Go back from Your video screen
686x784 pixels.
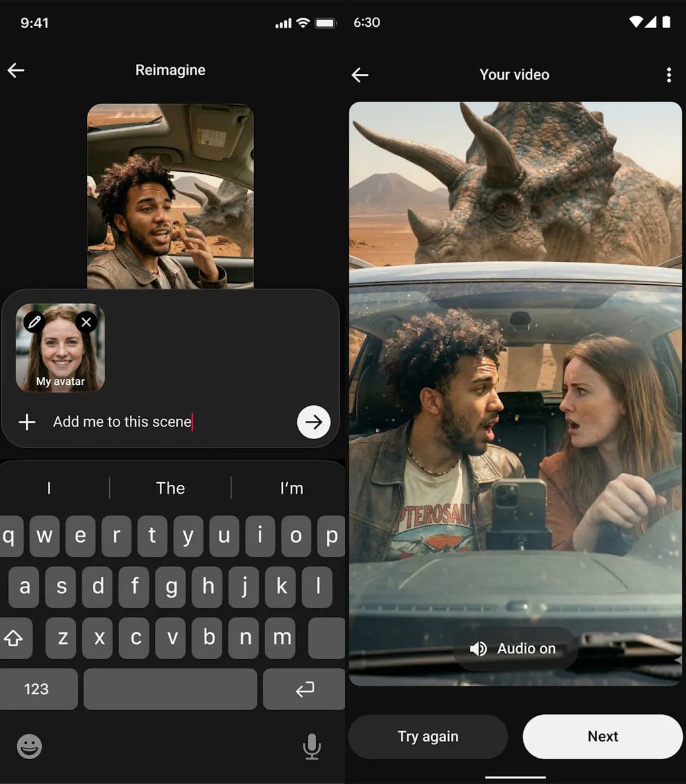(x=360, y=75)
